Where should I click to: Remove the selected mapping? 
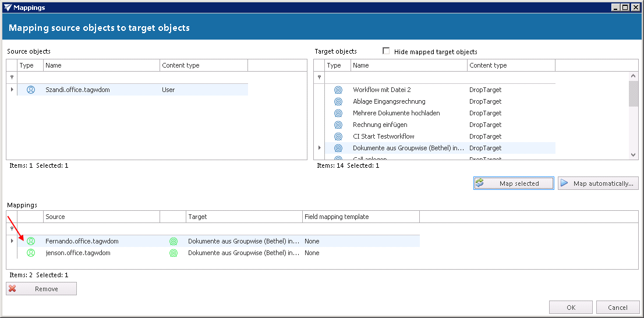point(41,289)
